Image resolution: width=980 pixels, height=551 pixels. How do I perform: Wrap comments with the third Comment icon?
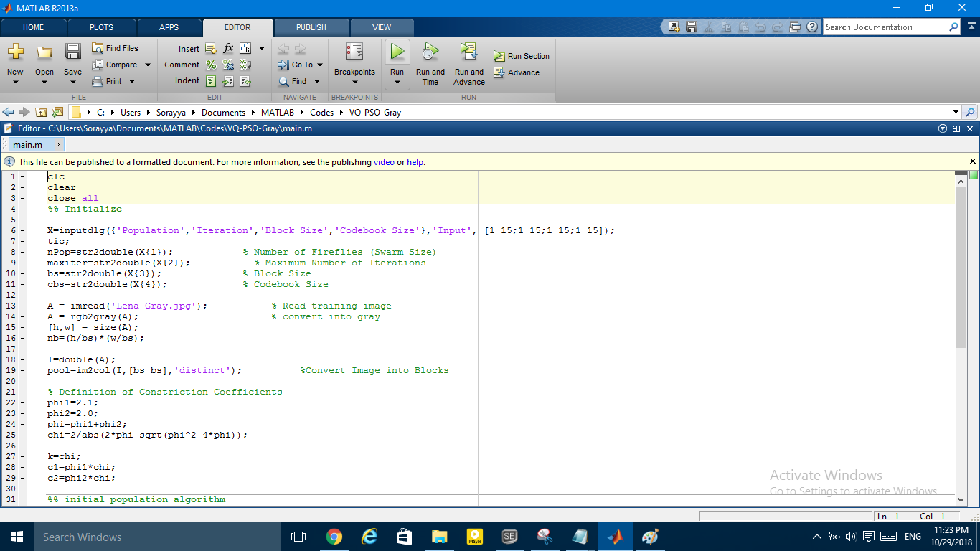(245, 65)
